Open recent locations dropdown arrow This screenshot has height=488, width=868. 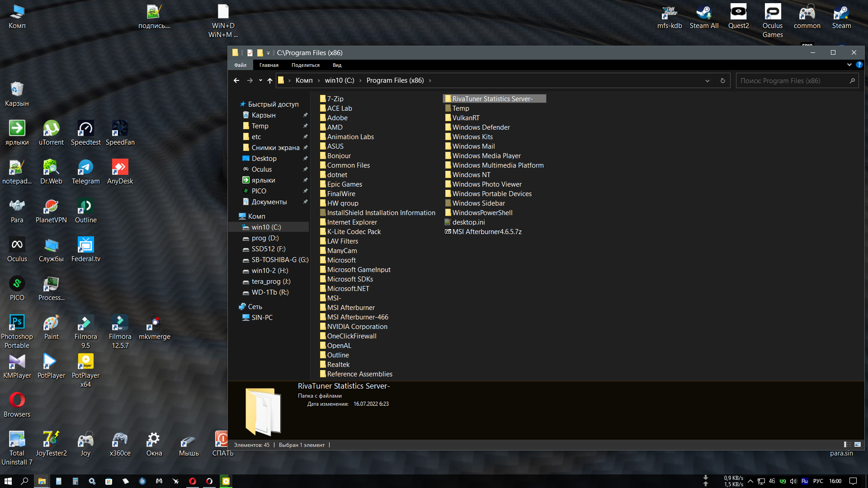(x=260, y=80)
